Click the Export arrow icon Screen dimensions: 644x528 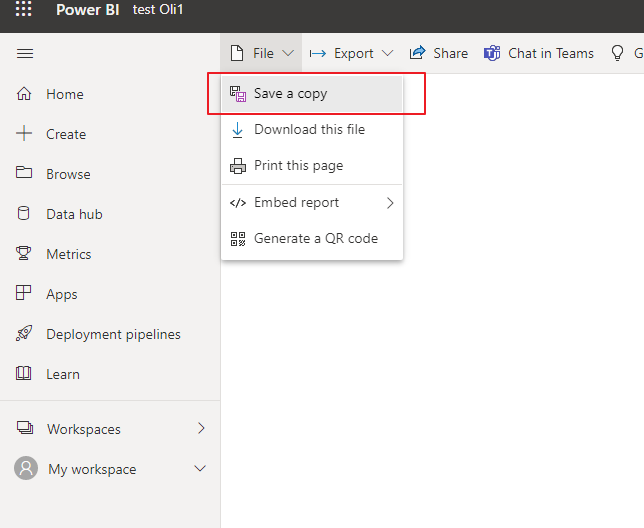(318, 53)
